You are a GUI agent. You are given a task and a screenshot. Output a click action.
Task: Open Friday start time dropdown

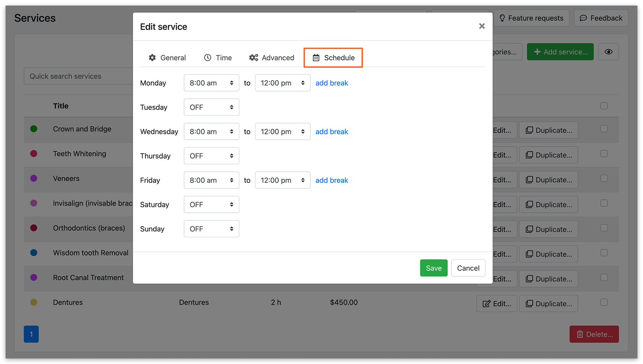[211, 180]
